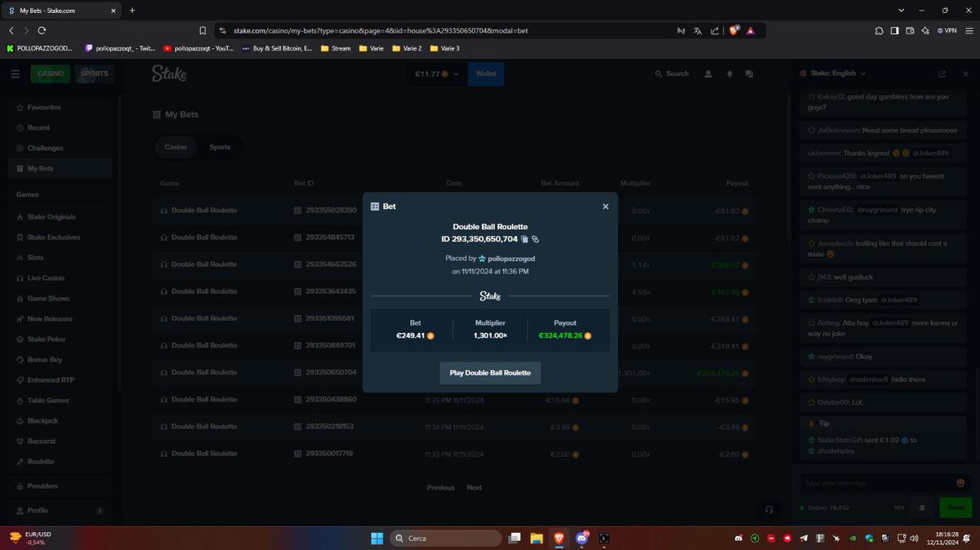Viewport: 980px width, 550px height.
Task: Open the Brave Shields lion icon
Action: (733, 30)
